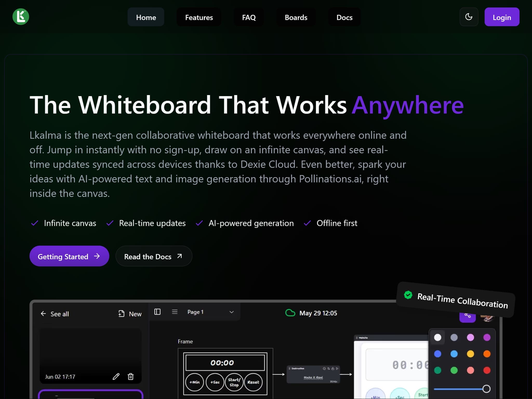
Task: Toggle dark mode with moon icon
Action: click(469, 17)
